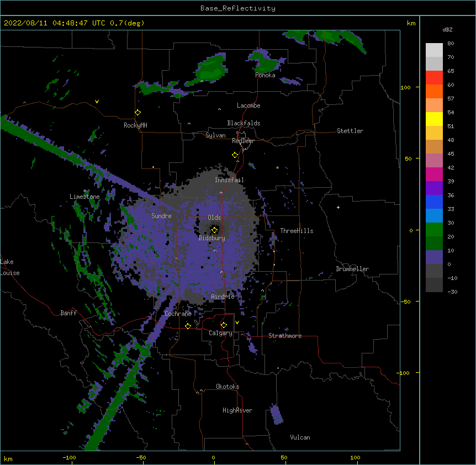The height and width of the screenshot is (465, 476).
Task: Pick the blue swatch between 36 and 33
Action: (434, 202)
